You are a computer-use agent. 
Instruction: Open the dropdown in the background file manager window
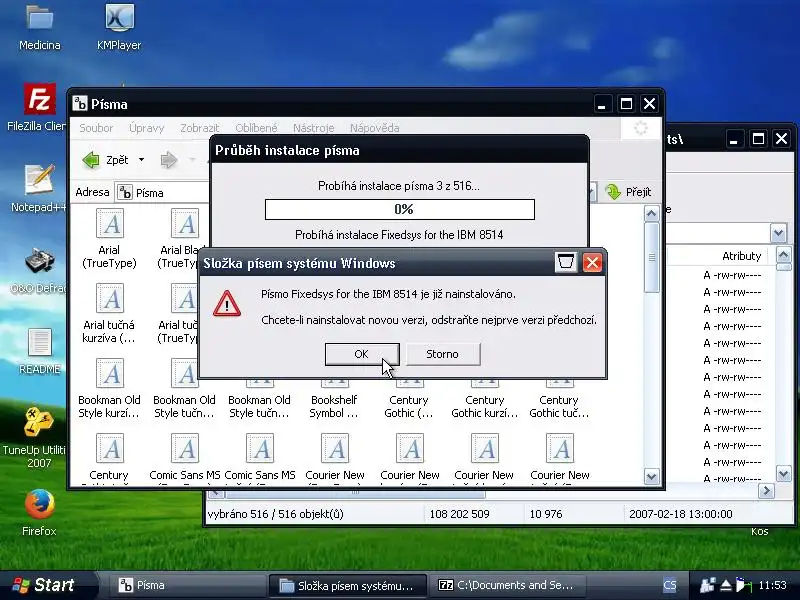point(778,233)
